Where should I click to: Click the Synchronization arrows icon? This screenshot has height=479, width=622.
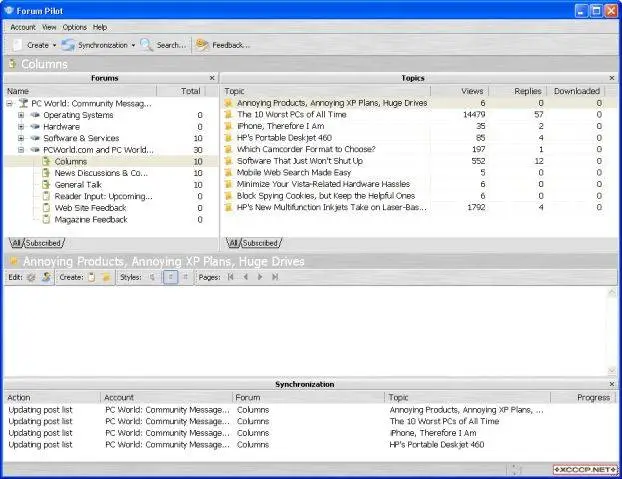coord(68,45)
